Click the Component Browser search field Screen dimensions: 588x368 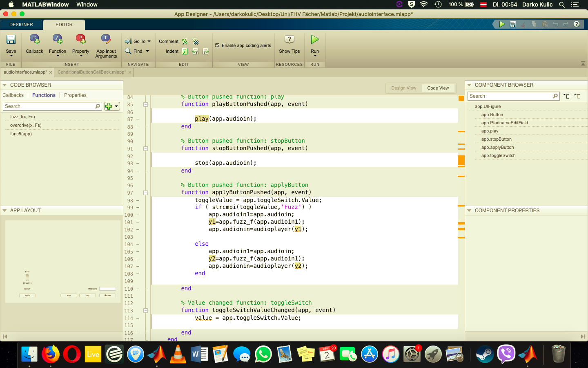tap(510, 96)
